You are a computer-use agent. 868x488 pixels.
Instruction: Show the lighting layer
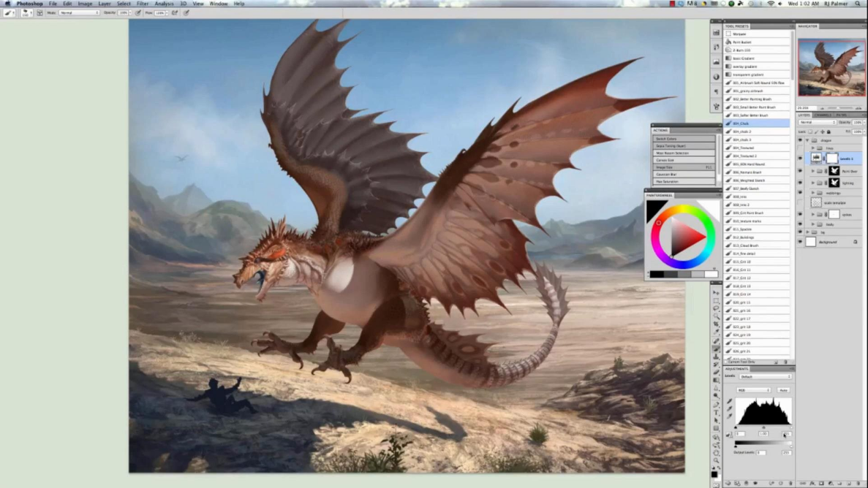click(800, 182)
